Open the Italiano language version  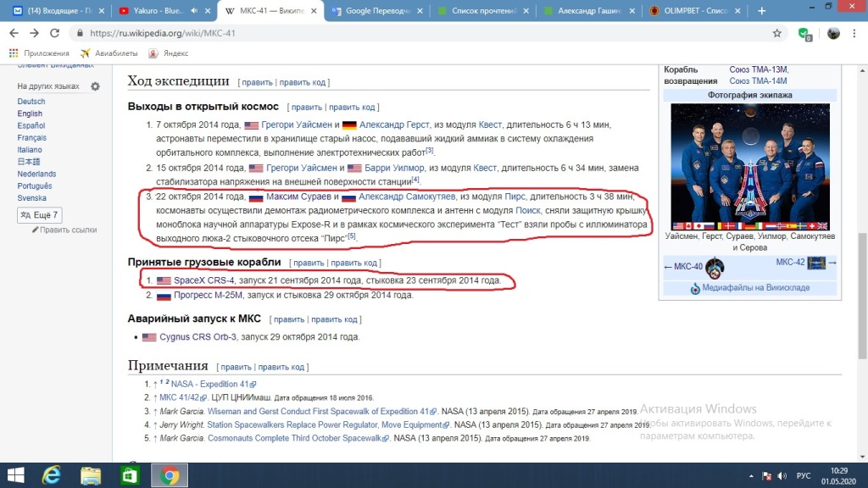[30, 149]
